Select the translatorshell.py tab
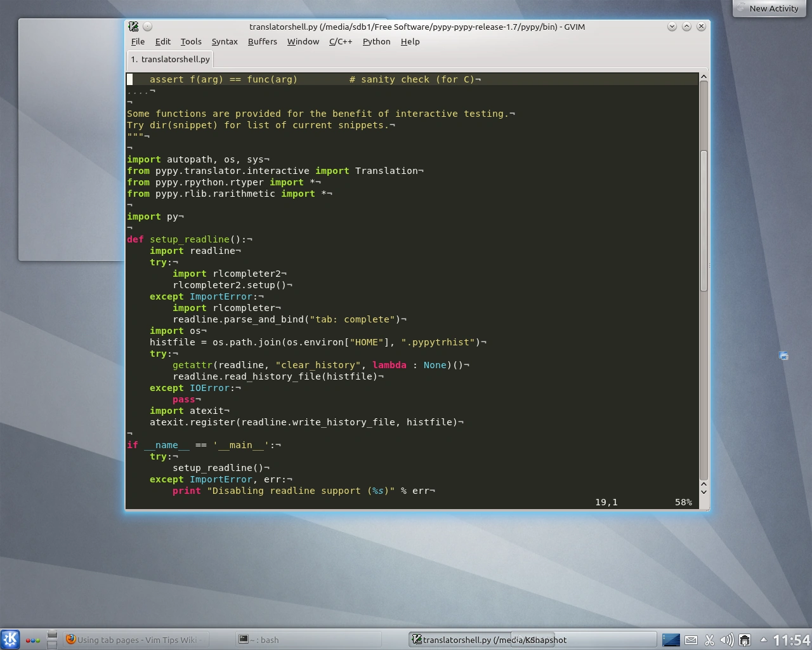The width and height of the screenshot is (812, 650). (x=170, y=59)
